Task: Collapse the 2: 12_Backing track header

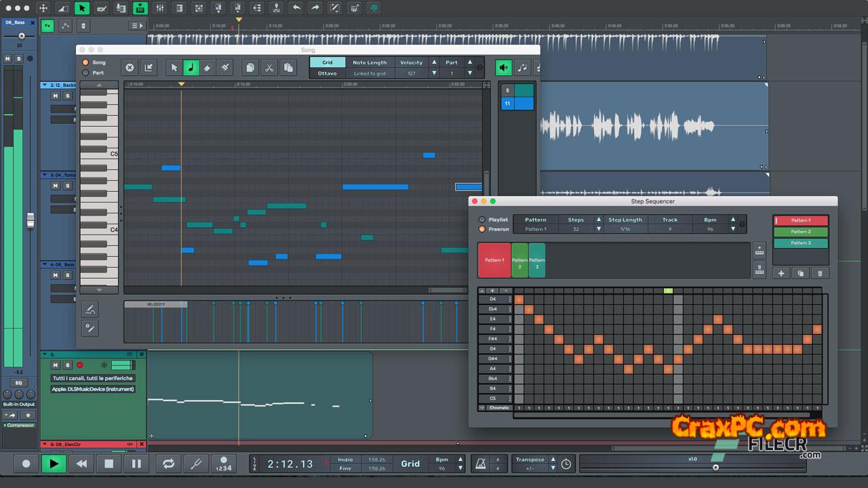Action: click(45, 85)
